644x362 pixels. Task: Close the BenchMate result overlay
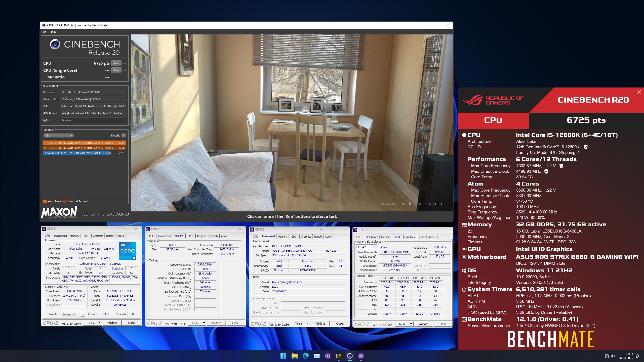point(638,92)
